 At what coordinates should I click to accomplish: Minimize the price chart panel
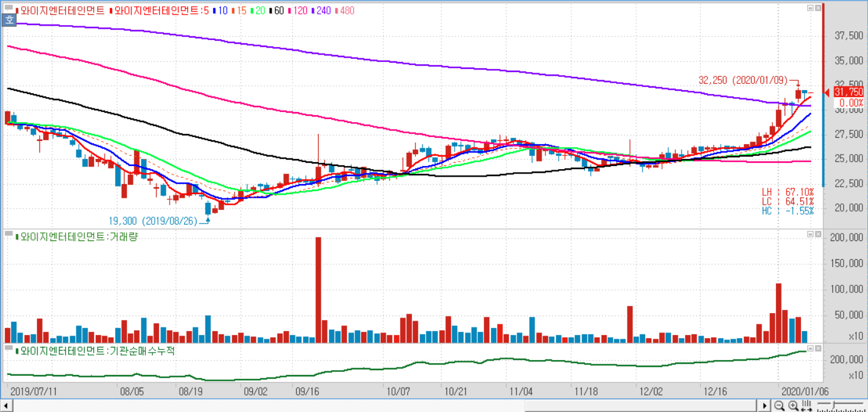pyautogui.click(x=810, y=8)
